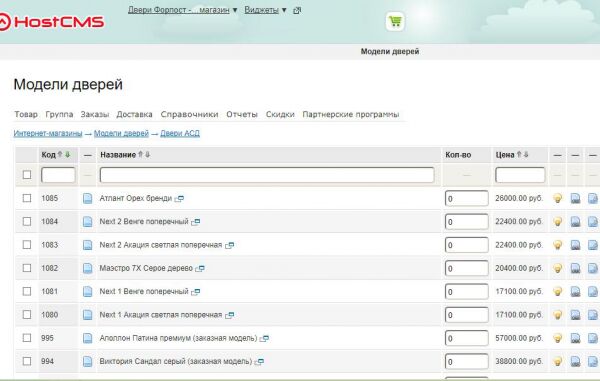Check the box for item 1085
Viewport: 600px width, 381px height.
click(27, 198)
